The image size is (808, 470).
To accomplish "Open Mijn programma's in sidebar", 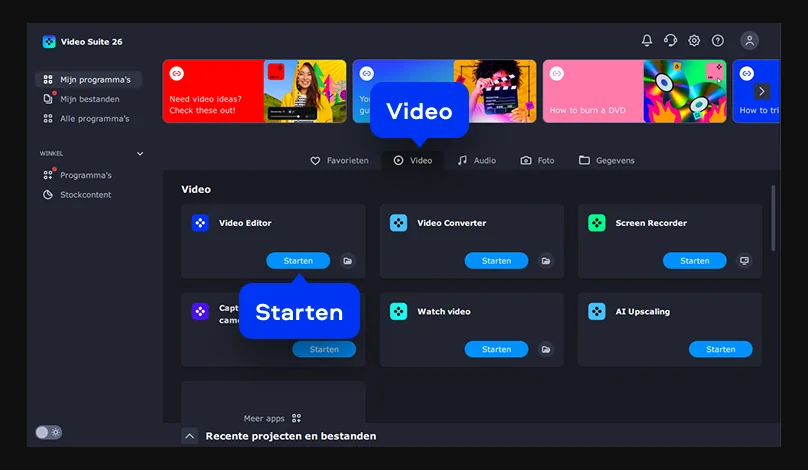I will [x=89, y=79].
